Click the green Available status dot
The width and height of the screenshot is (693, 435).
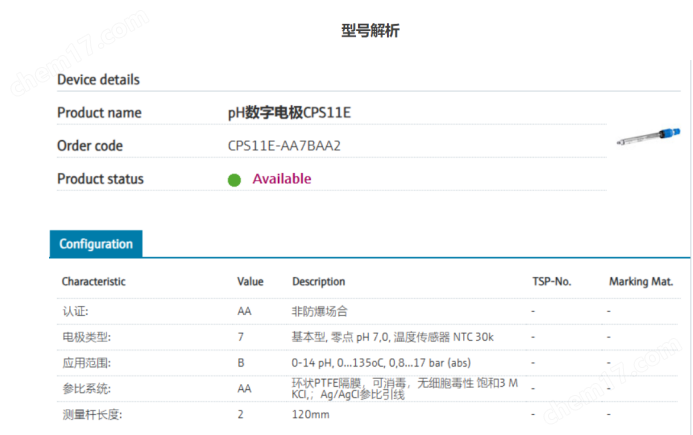pyautogui.click(x=234, y=180)
